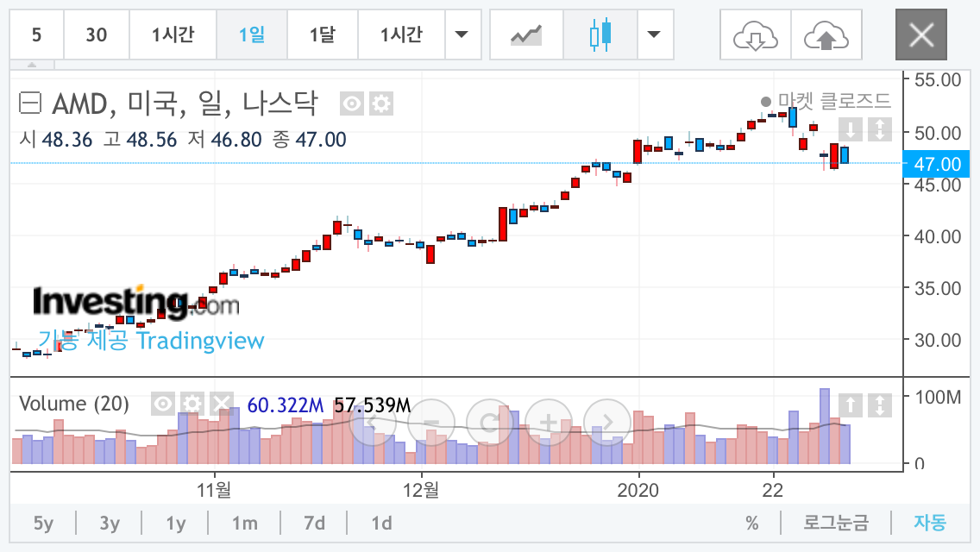The height and width of the screenshot is (552, 980).
Task: Select the 5 minute interval
Action: tap(37, 34)
